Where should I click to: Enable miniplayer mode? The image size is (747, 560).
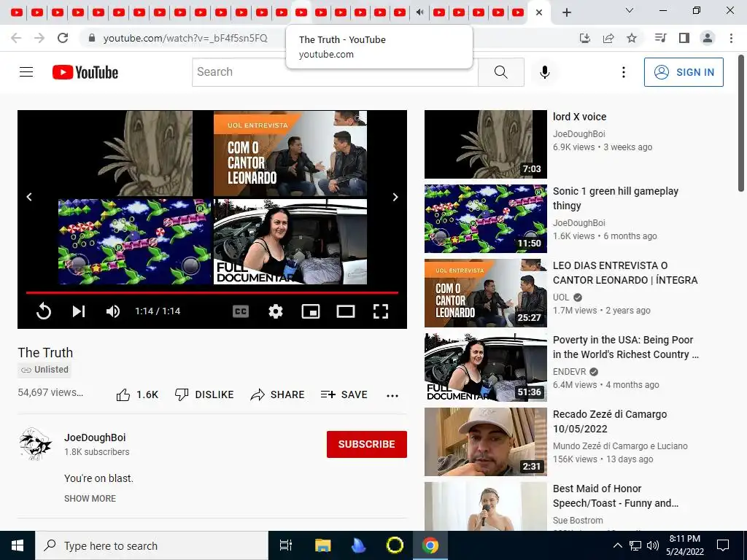(x=311, y=311)
